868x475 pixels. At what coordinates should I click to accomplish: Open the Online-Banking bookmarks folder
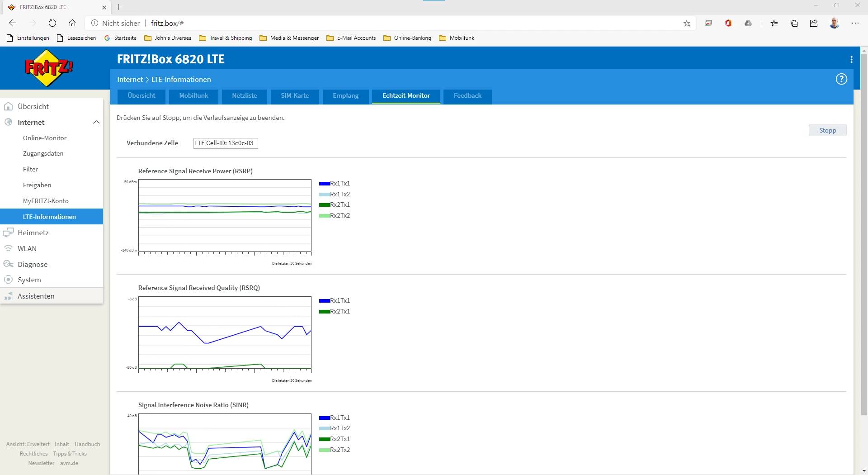pos(407,38)
